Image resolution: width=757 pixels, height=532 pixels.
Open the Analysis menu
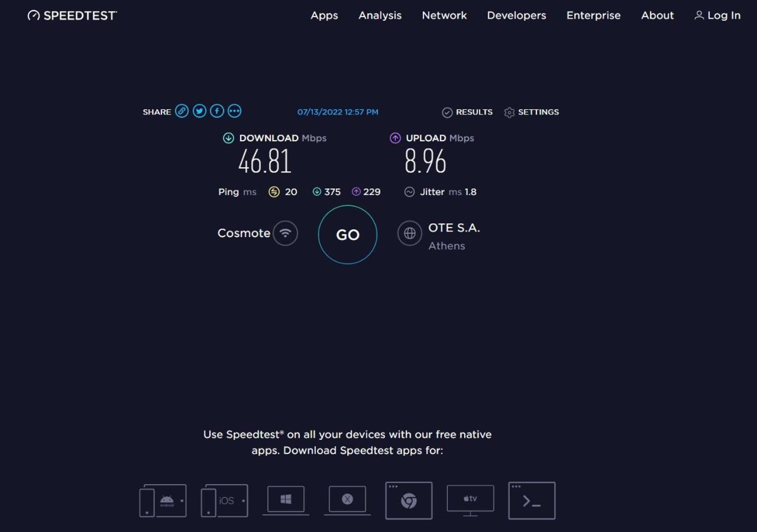(x=380, y=15)
